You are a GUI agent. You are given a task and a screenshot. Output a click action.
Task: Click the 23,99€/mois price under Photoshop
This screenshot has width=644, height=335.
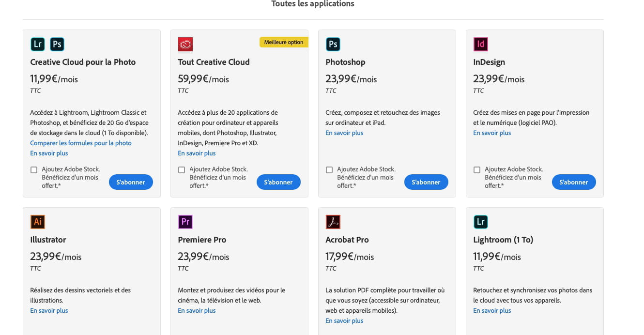[351, 79]
